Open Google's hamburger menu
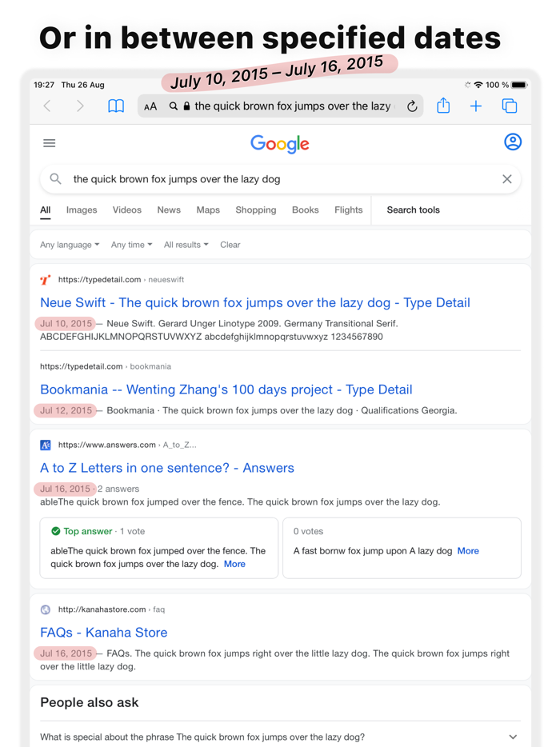The width and height of the screenshot is (560, 747). [x=49, y=142]
